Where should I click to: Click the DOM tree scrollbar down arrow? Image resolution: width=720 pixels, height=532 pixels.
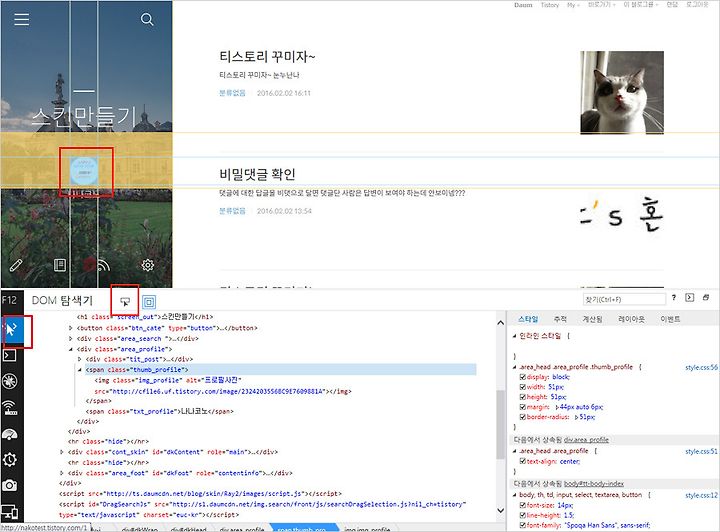[x=501, y=510]
